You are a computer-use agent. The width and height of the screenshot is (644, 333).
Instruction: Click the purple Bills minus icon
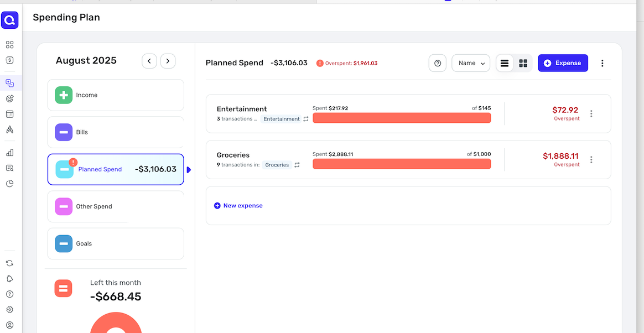coord(64,132)
